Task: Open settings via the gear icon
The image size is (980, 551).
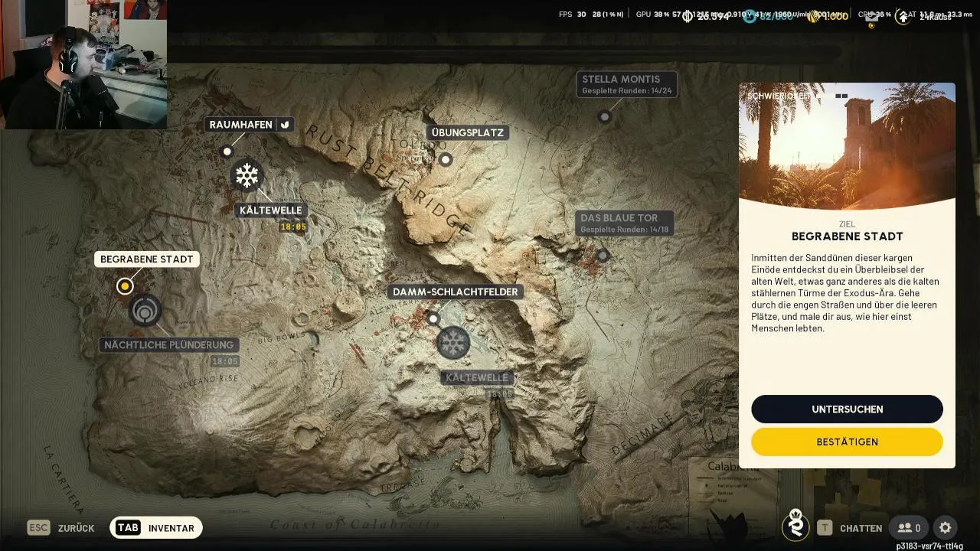Action: pos(945,528)
